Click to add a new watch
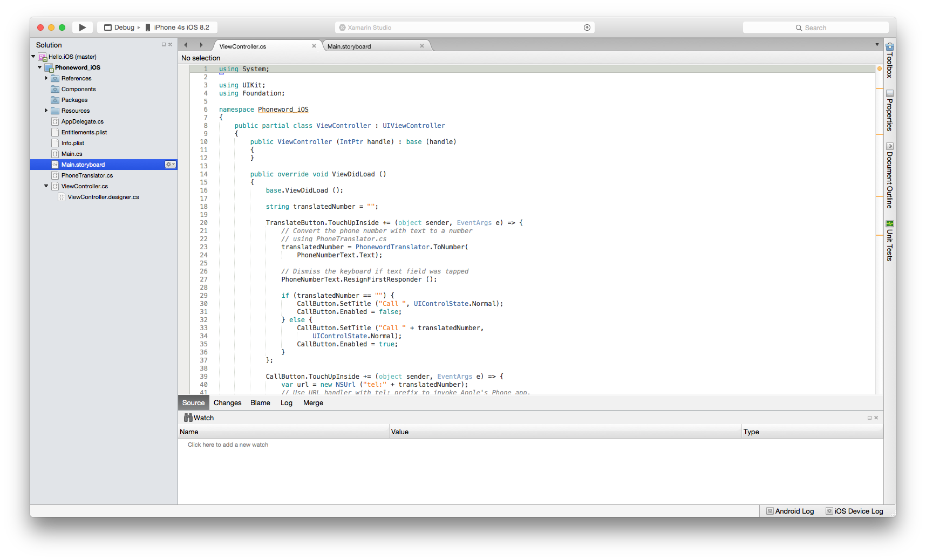 click(x=228, y=445)
